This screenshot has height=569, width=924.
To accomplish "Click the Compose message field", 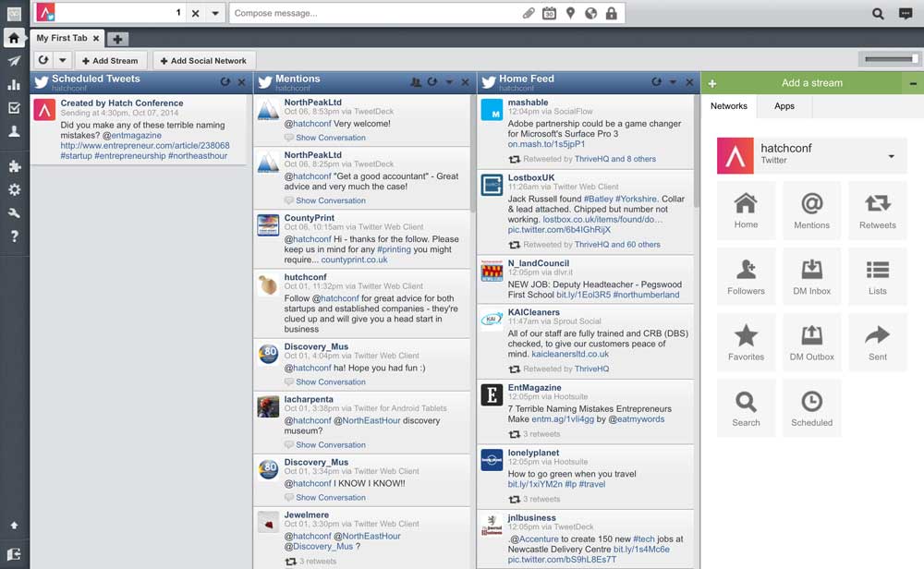I will [375, 13].
